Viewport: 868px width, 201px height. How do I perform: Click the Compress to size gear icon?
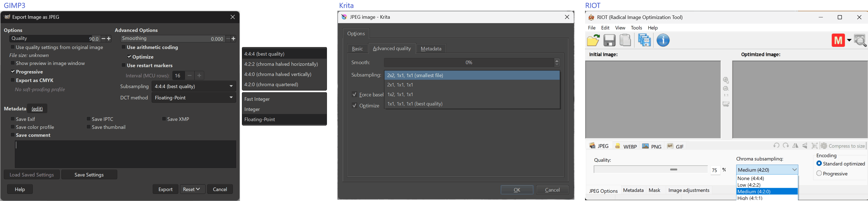(x=824, y=146)
